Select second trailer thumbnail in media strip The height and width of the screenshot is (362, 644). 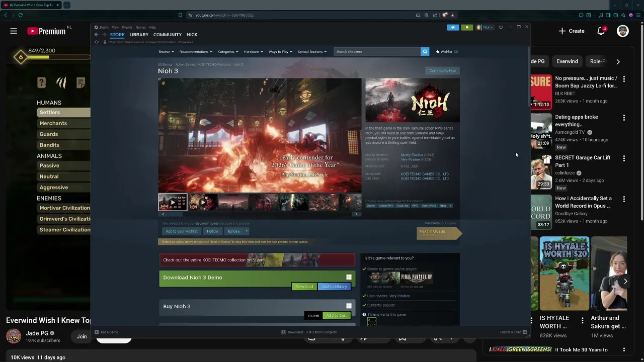203,203
